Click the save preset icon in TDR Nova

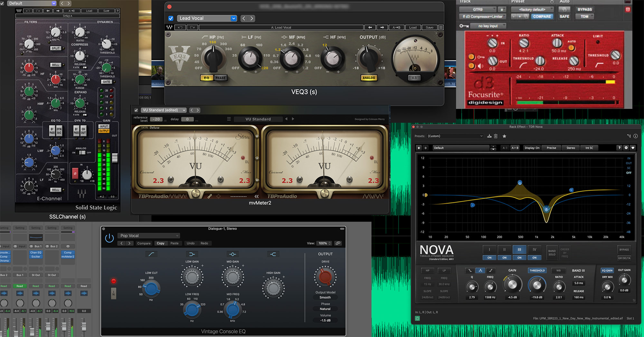490,136
